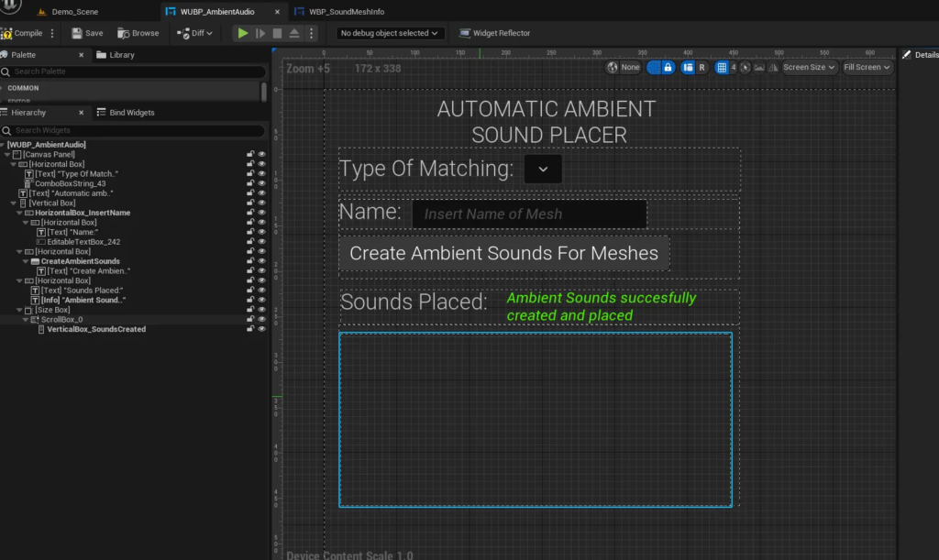Image resolution: width=939 pixels, height=560 pixels.
Task: Toggle visibility eye for ComboBoxString_43
Action: (x=261, y=183)
